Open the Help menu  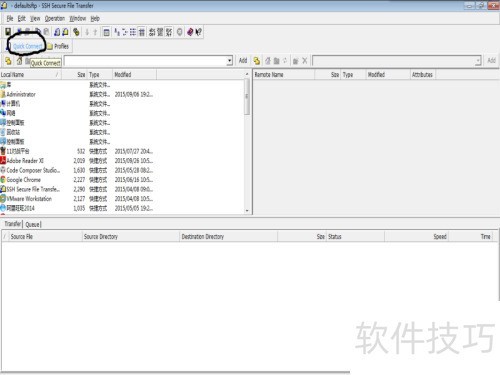[95, 19]
